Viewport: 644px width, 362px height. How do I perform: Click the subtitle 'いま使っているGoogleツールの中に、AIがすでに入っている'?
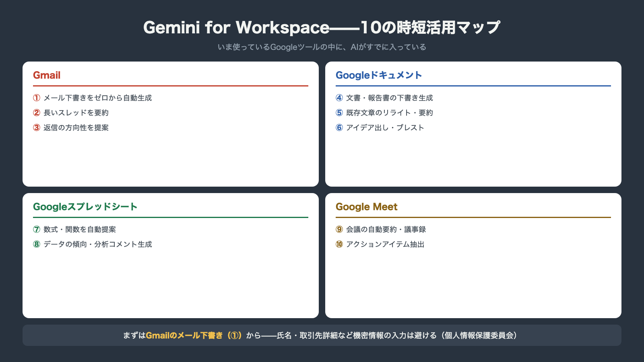pyautogui.click(x=322, y=47)
